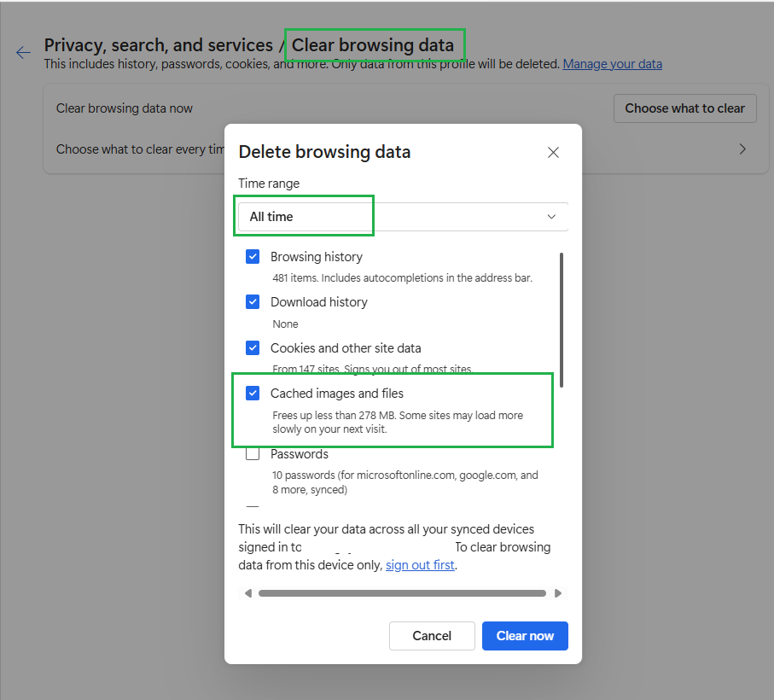This screenshot has width=774, height=700.
Task: Click the Clear browsing data now label
Action: coord(125,108)
